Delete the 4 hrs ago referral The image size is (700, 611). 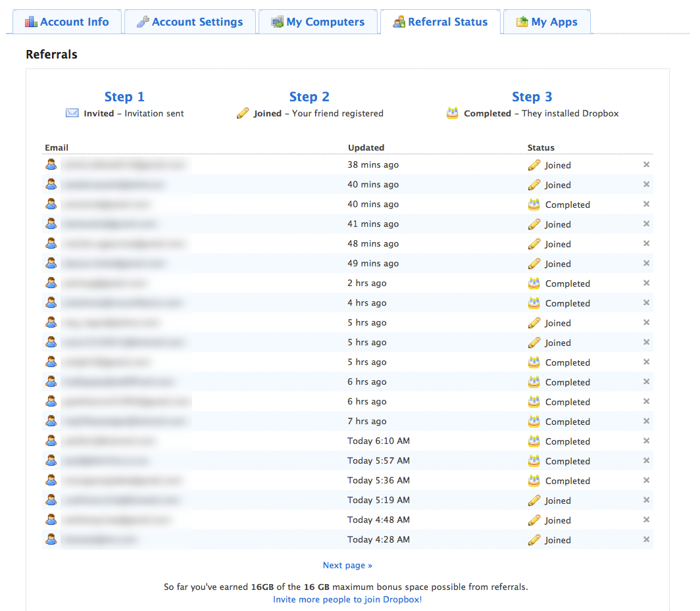pos(646,303)
